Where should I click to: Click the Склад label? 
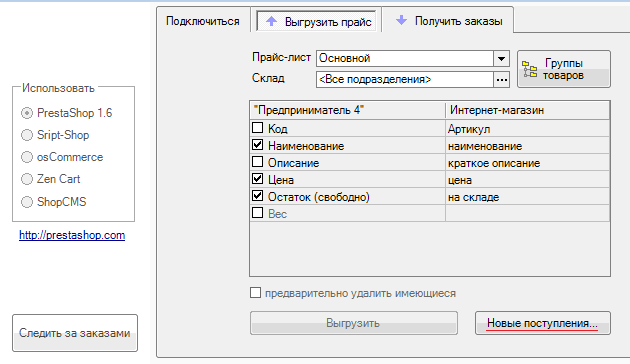(x=268, y=78)
